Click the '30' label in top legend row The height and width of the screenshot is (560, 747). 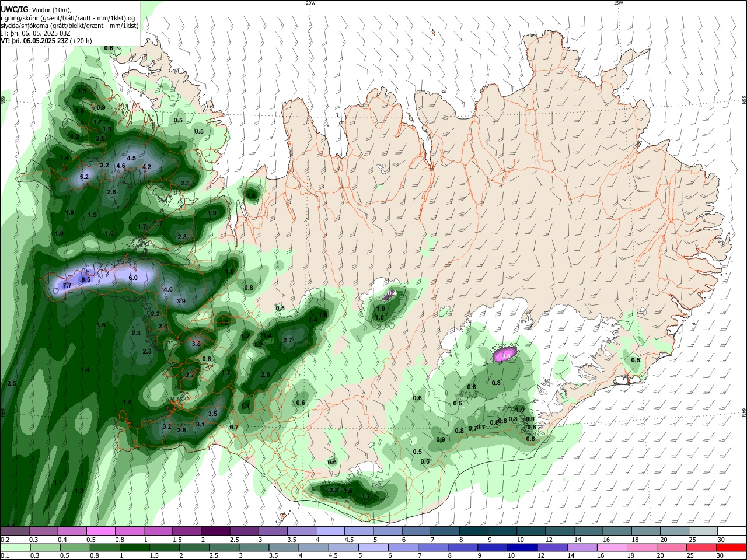(721, 540)
